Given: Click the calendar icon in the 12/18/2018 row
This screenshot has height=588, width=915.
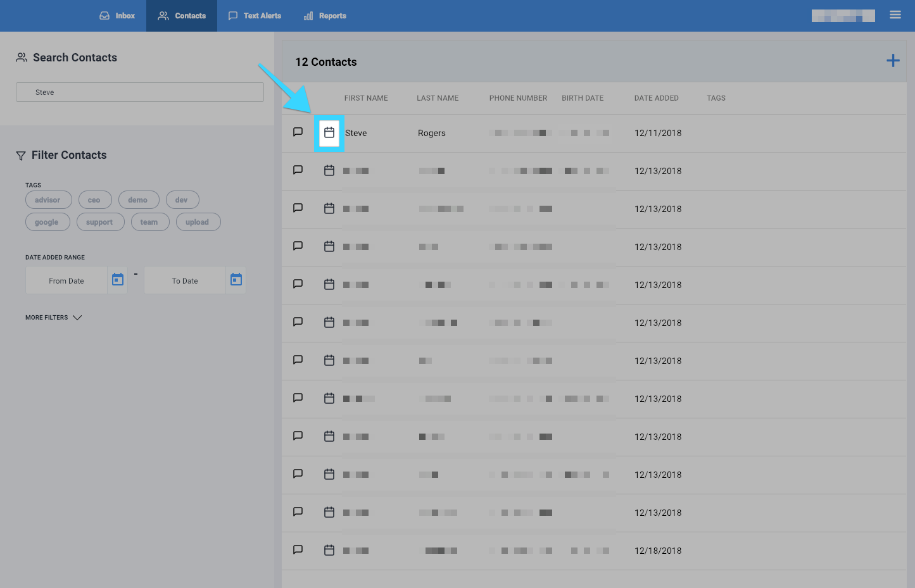Looking at the screenshot, I should [x=329, y=550].
